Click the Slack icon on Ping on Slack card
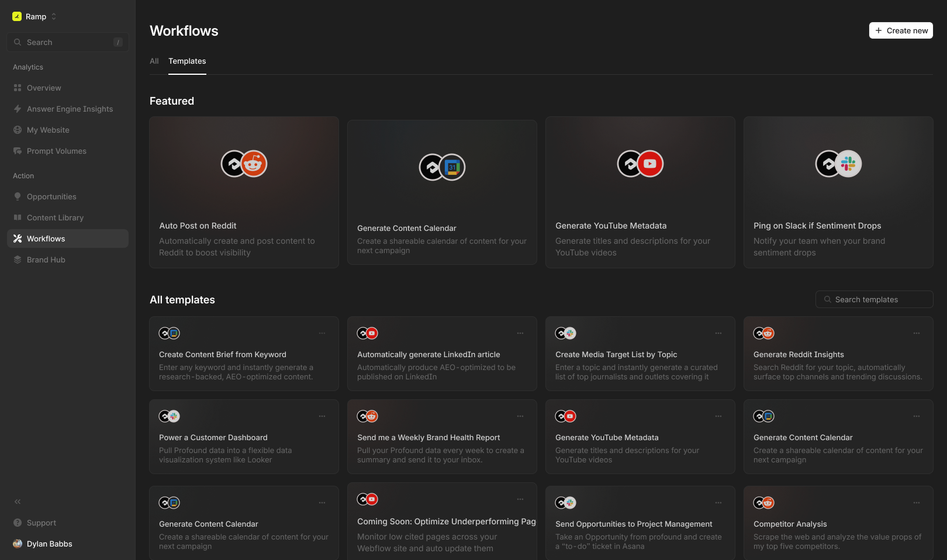947x560 pixels. tap(848, 164)
